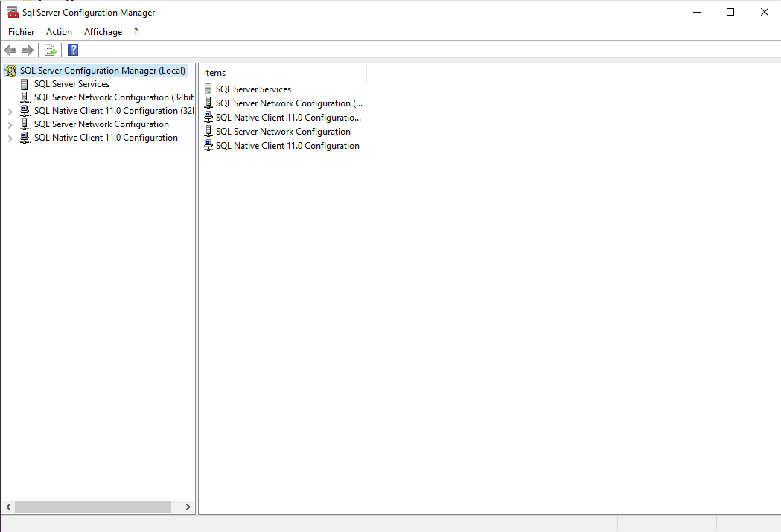Select SQL Server Network Configuration (32bit) in tree
The width and height of the screenshot is (781, 532).
(x=114, y=97)
